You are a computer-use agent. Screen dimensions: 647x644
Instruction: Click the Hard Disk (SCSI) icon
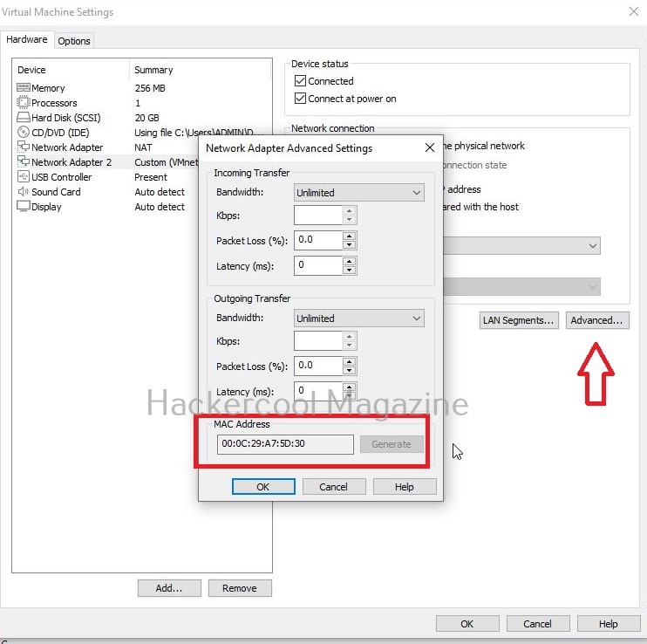pos(24,118)
